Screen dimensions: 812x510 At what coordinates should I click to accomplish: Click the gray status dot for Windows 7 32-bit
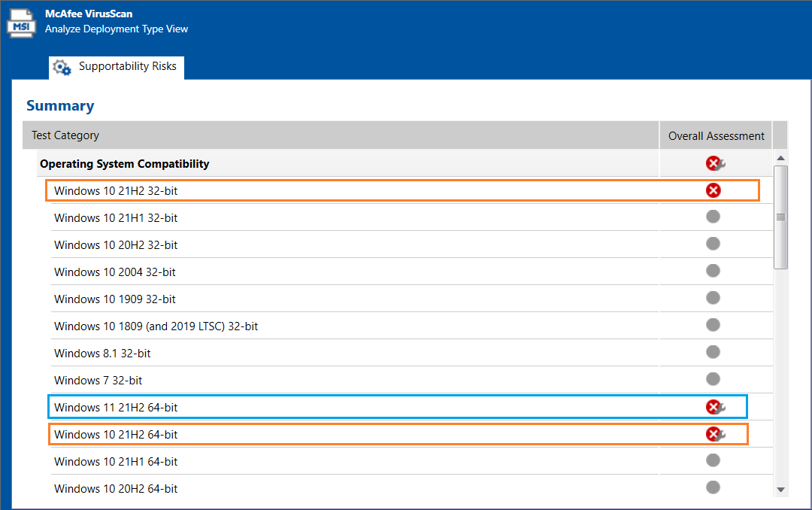point(713,379)
